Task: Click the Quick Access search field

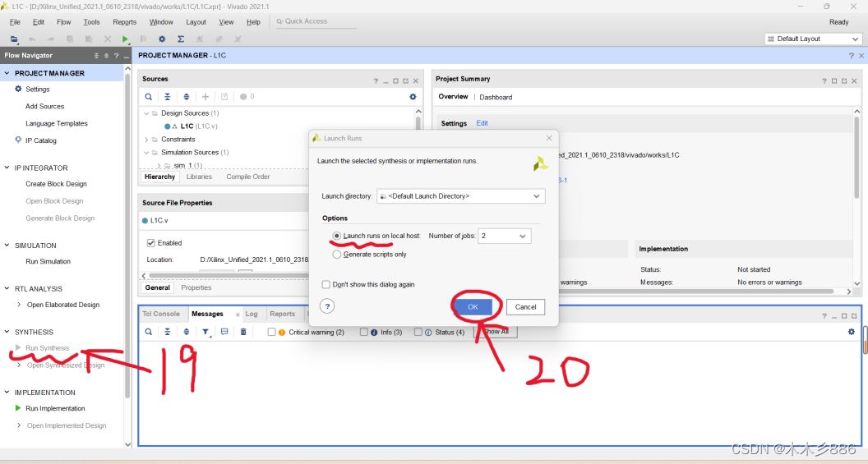Action: click(316, 21)
